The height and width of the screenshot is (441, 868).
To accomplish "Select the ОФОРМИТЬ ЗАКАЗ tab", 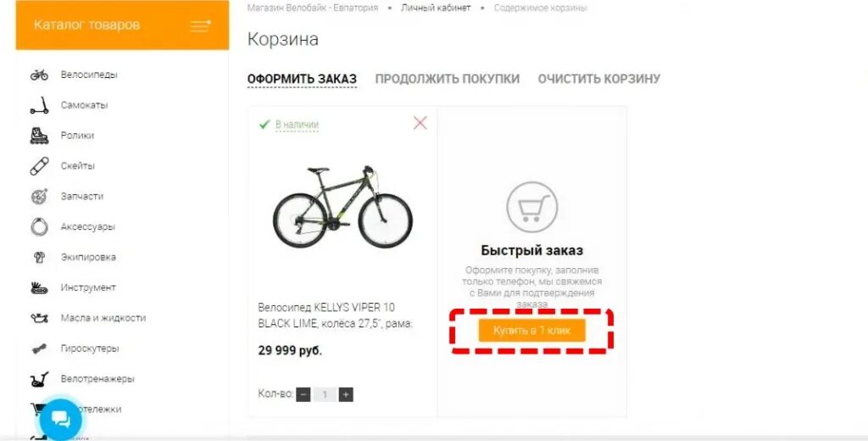I will (302, 79).
